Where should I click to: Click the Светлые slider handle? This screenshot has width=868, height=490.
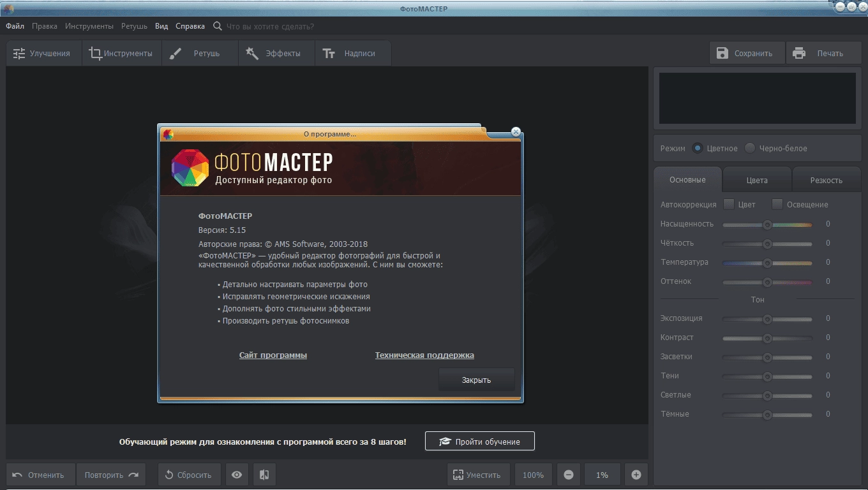(767, 396)
